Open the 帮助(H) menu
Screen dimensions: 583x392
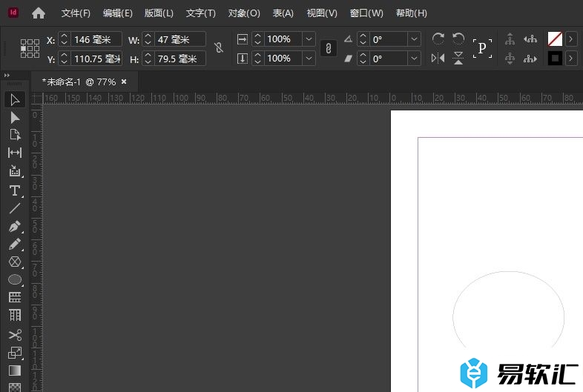[412, 13]
